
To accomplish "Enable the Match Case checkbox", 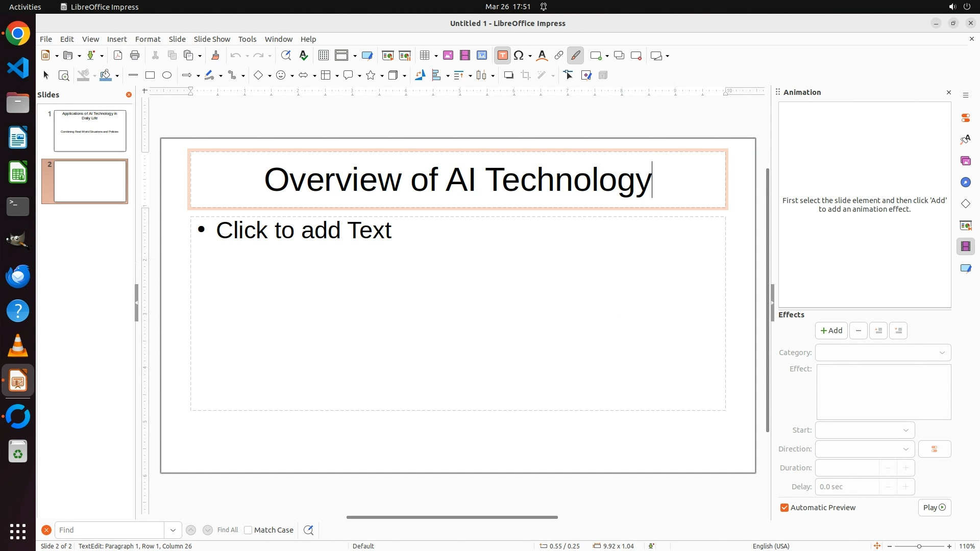I will [248, 530].
